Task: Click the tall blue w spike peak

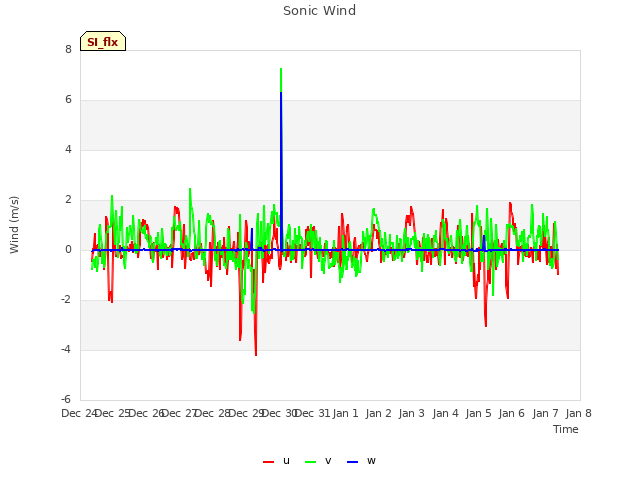Action: [281, 93]
